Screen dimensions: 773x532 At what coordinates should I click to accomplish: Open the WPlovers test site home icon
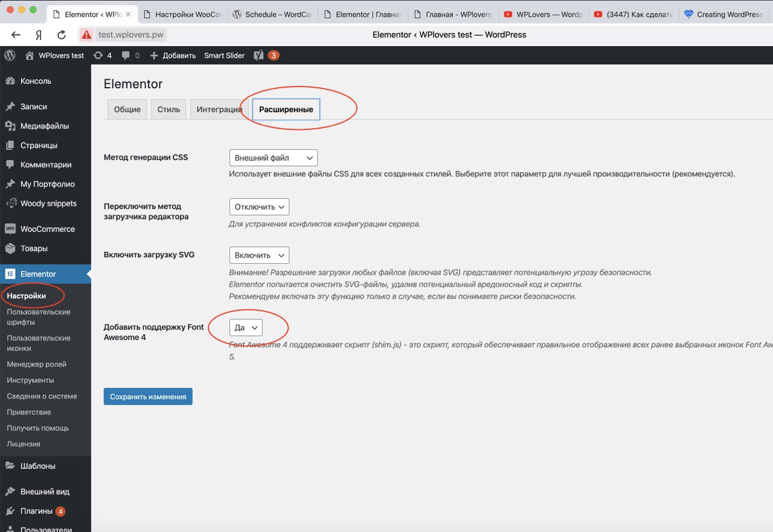(30, 56)
